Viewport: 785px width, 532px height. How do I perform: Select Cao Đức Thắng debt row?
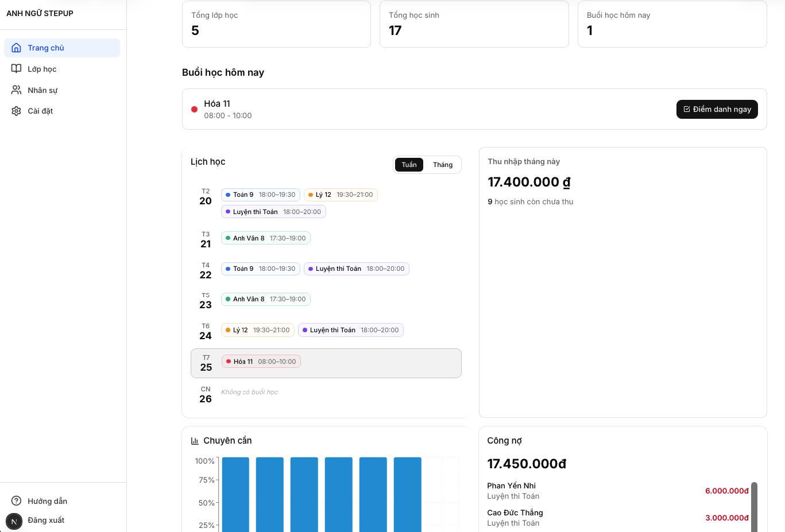(x=618, y=518)
